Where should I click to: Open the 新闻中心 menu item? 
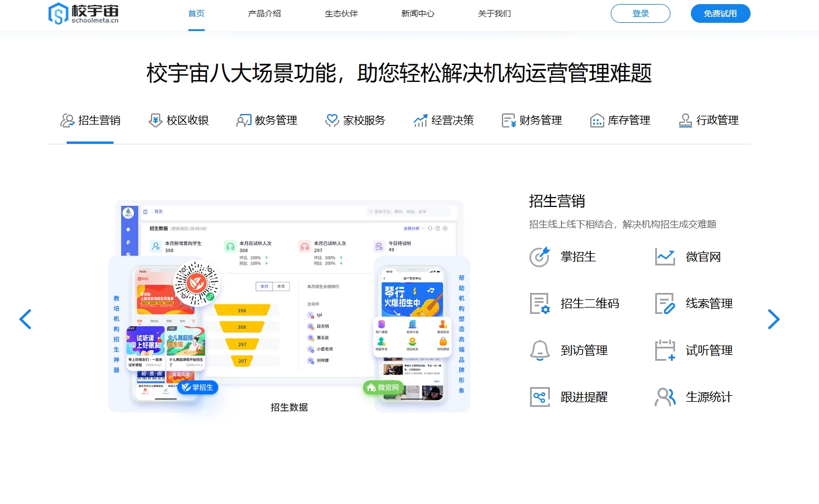pyautogui.click(x=418, y=13)
